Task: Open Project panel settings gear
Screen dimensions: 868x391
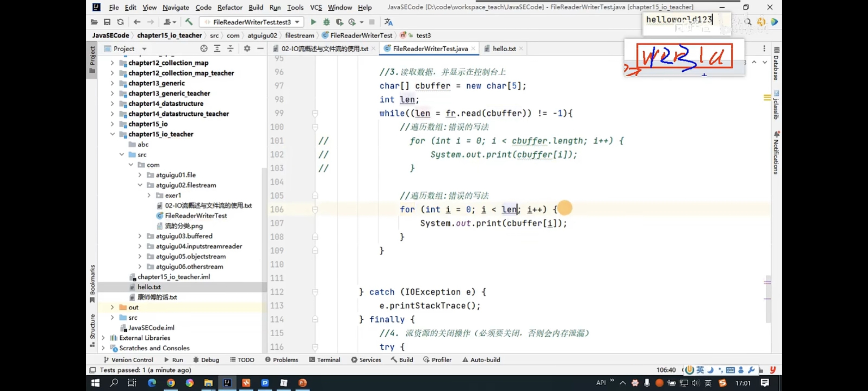Action: (247, 49)
